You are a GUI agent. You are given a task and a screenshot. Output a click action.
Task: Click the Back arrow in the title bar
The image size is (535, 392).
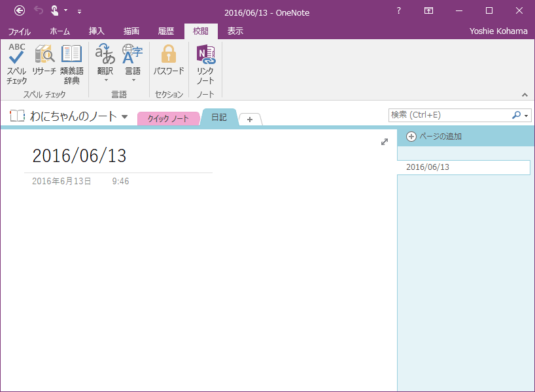(x=20, y=11)
